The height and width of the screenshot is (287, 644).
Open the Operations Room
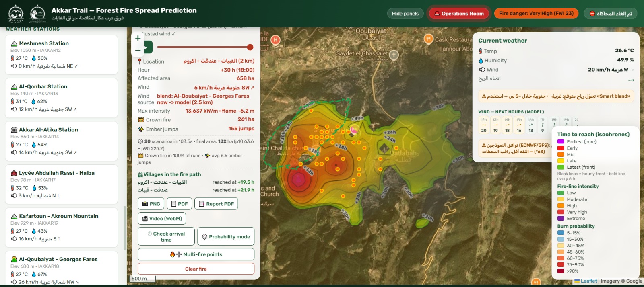point(459,14)
